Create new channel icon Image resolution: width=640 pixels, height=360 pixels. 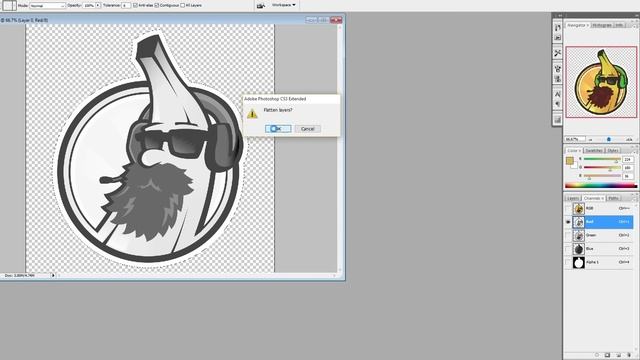(618, 355)
